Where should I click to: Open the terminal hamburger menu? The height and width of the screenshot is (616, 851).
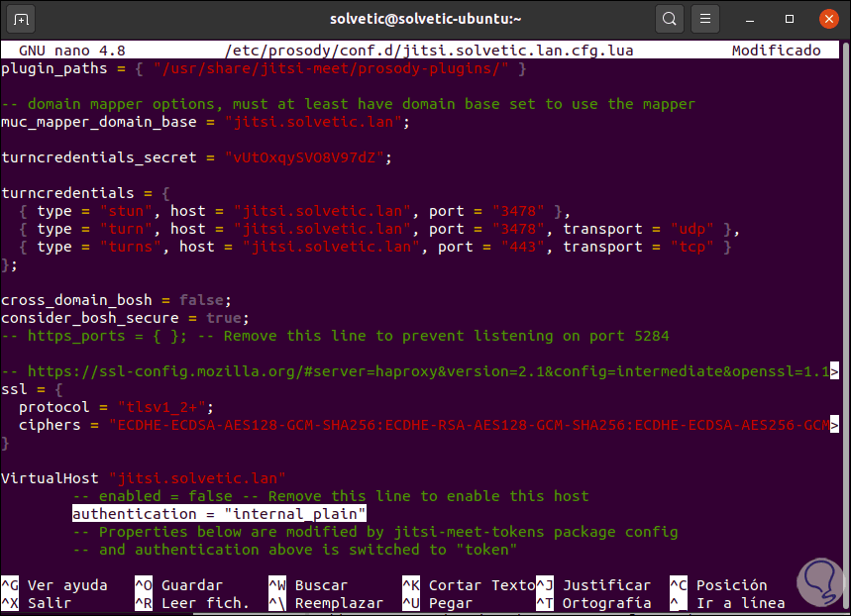(705, 19)
